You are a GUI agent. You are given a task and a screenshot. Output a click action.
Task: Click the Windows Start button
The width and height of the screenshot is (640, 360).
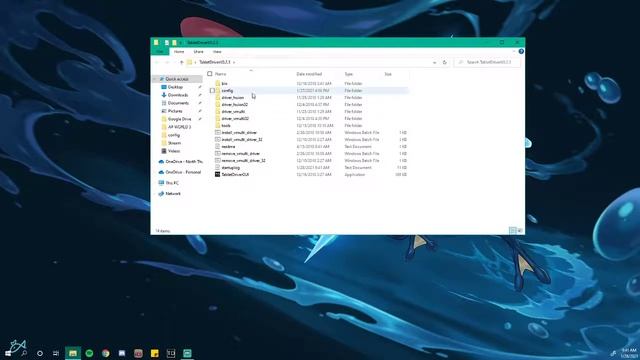(x=8, y=353)
